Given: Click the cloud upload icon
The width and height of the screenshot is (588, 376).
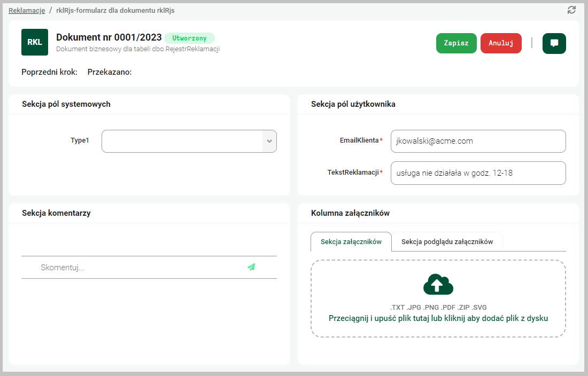Looking at the screenshot, I should (438, 285).
